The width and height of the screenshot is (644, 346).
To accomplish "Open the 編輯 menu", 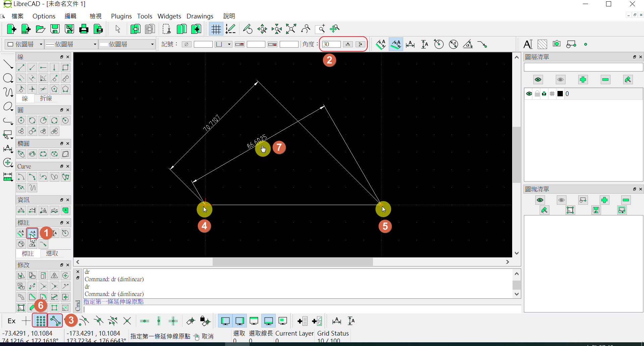I will pyautogui.click(x=70, y=16).
